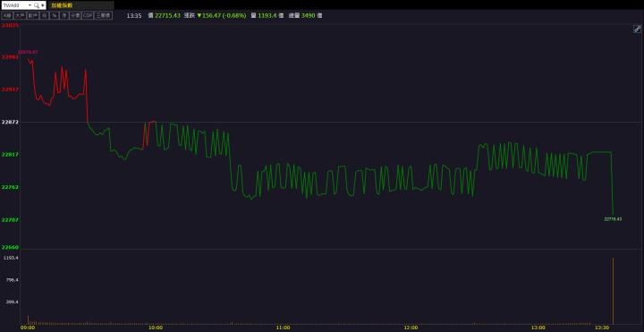644x332 pixels.
Task: Click the small toolbar button right of %
Action: click(64, 15)
